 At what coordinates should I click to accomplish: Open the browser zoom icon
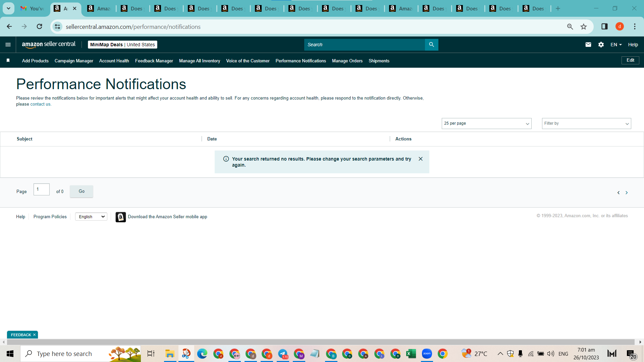[x=570, y=26]
